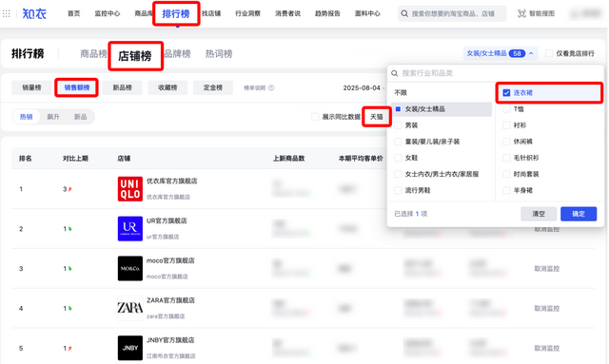
Task: Check the T恤 category
Action: point(506,109)
